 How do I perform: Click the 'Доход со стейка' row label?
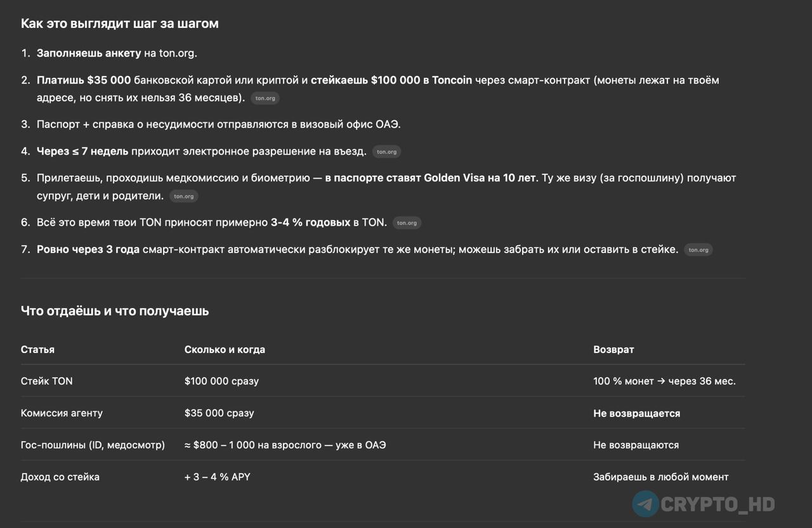click(60, 477)
